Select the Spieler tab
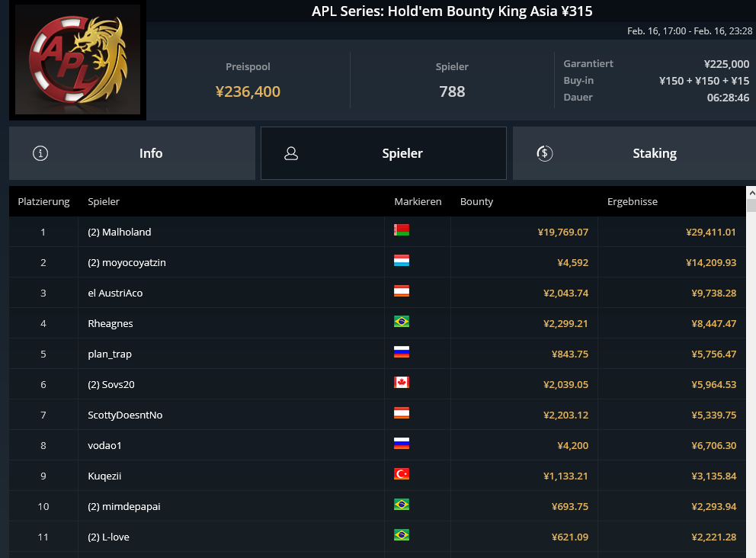The height and width of the screenshot is (558, 756). tap(384, 153)
